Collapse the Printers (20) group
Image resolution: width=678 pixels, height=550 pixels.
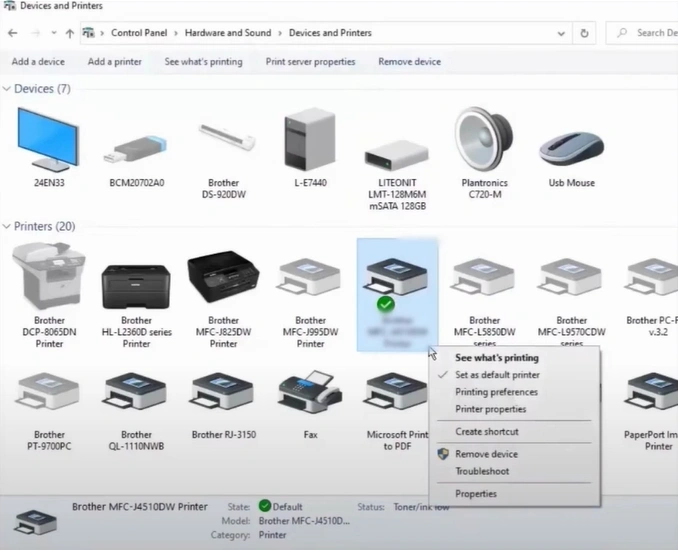(7, 227)
